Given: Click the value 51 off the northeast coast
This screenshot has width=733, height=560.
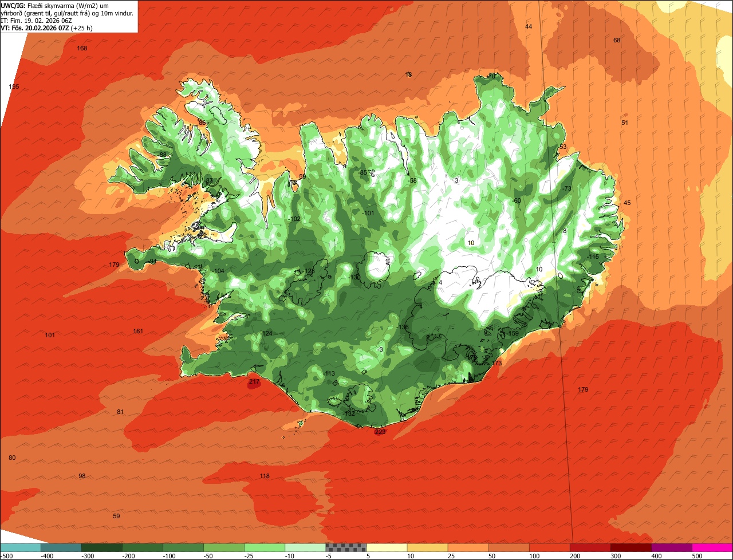Looking at the screenshot, I should 625,123.
